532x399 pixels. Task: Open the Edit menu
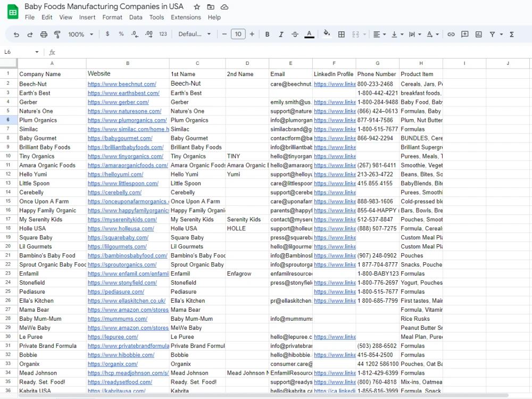click(47, 18)
